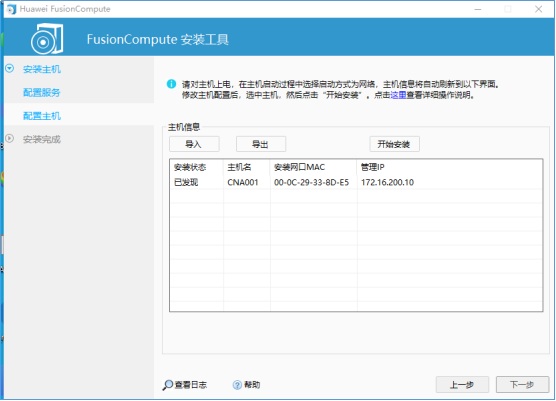Proceed with 下一步 button
The image size is (556, 401).
(x=522, y=385)
